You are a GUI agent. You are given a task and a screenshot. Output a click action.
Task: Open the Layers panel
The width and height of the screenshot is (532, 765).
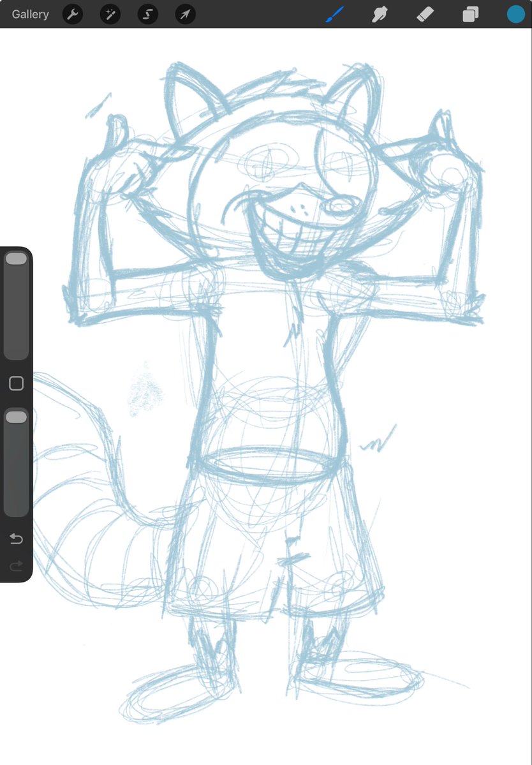point(471,14)
